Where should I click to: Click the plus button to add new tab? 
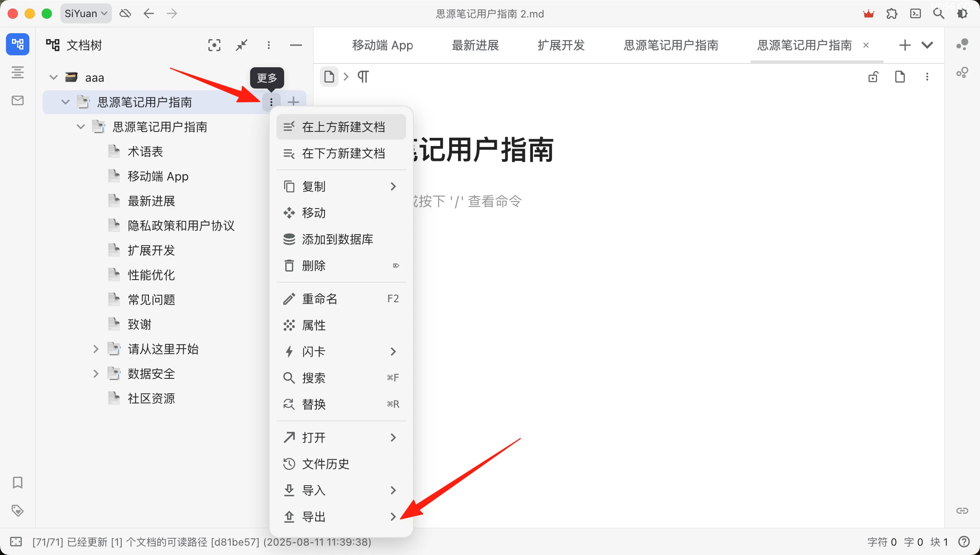[905, 45]
